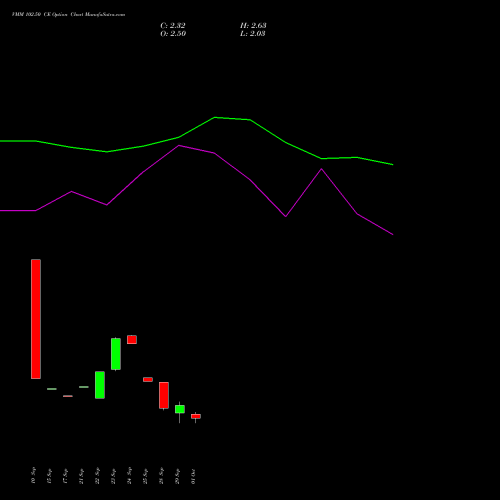Select the 24 Sep date label
500x500 pixels.
(129, 476)
